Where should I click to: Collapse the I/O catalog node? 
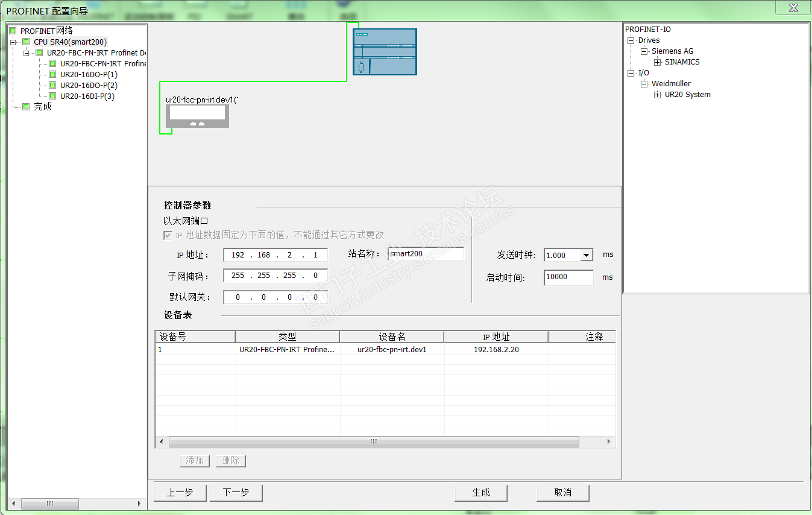(631, 73)
